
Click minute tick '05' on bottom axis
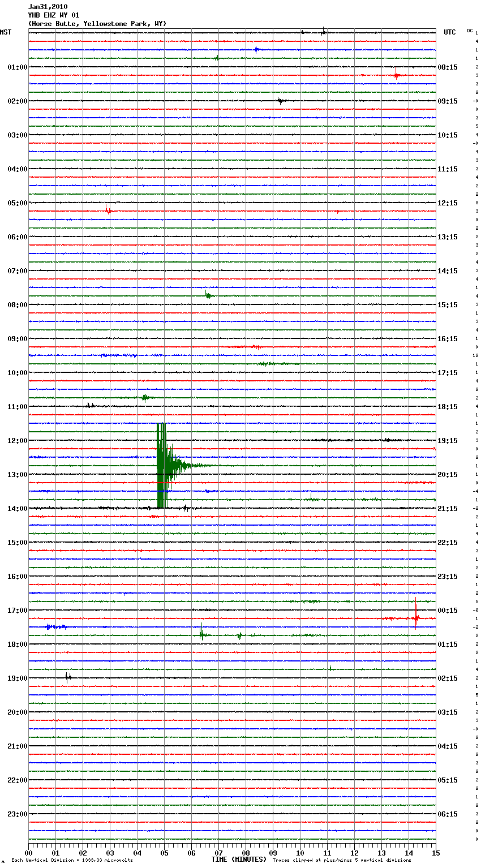point(164,853)
